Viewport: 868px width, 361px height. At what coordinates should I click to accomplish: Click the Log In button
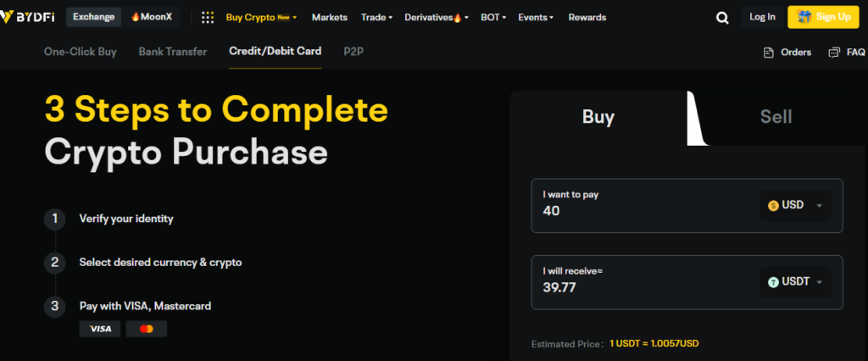point(762,17)
